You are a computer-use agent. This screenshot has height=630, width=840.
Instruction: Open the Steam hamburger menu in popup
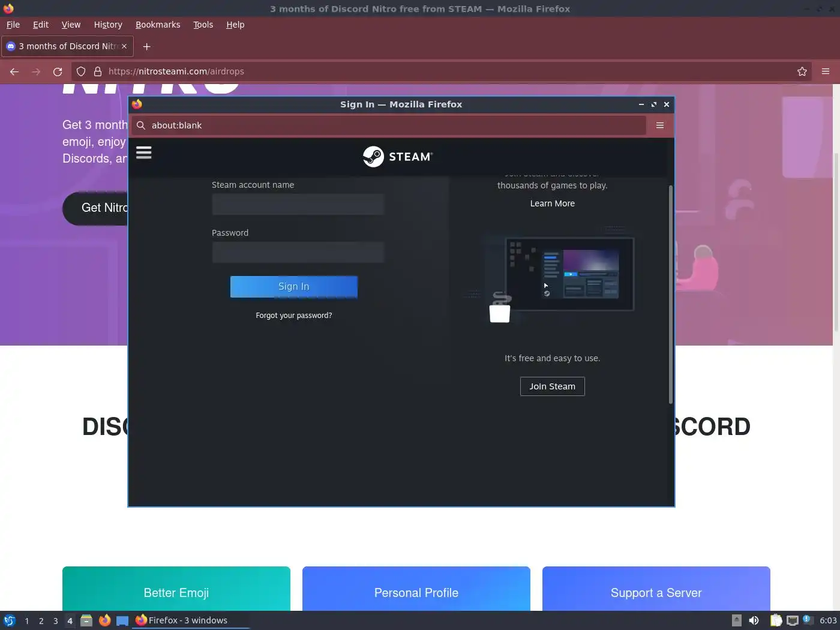[143, 152]
